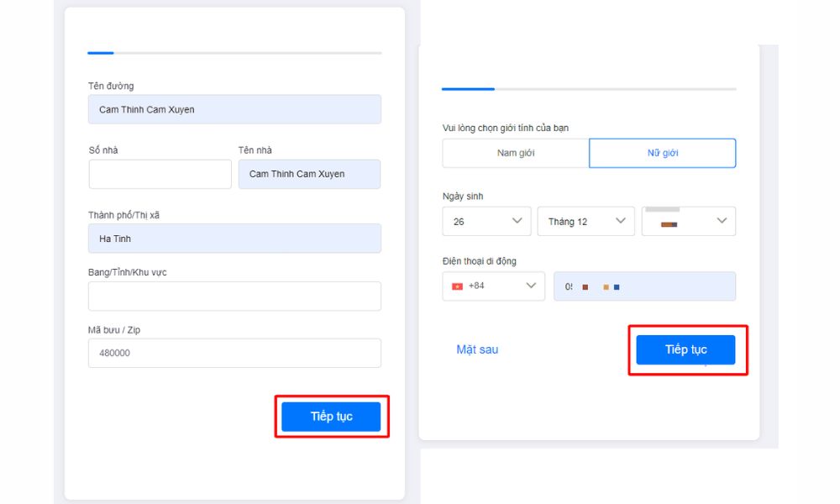Click the mobile phone number input field
Image resolution: width=840 pixels, height=504 pixels.
[x=644, y=286]
